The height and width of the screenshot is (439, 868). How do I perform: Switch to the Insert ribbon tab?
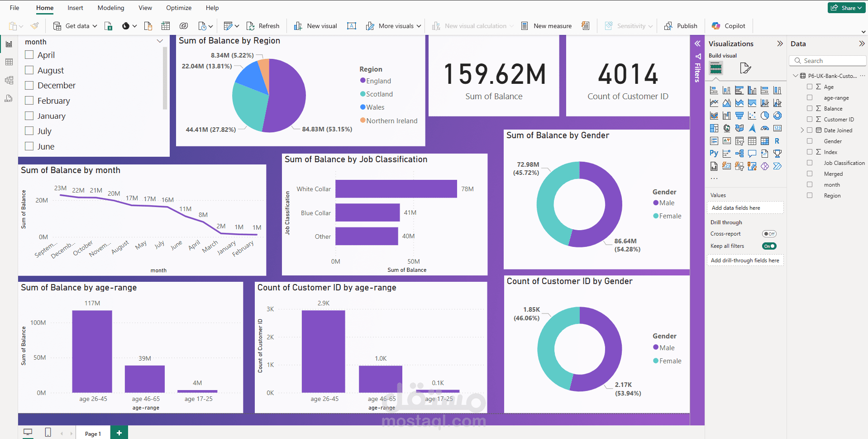pos(75,8)
